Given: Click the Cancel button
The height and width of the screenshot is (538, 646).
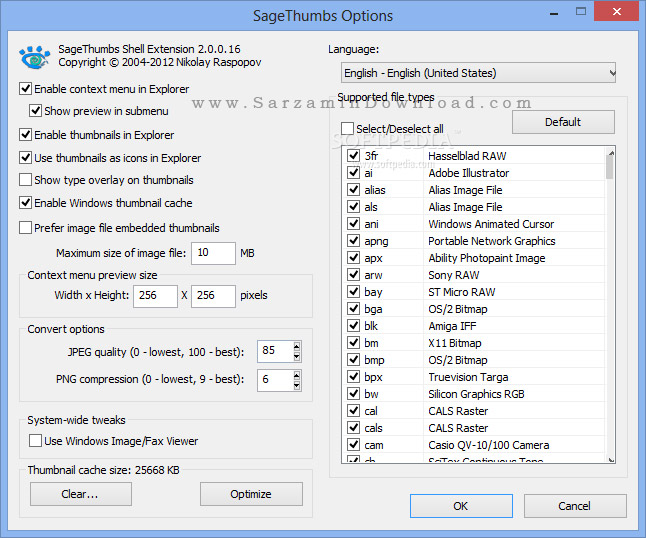Looking at the screenshot, I should click(575, 506).
